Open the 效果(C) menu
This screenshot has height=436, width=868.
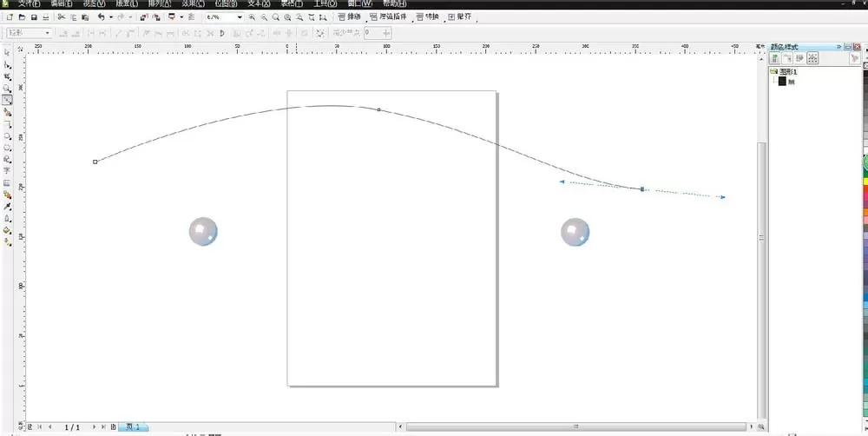[193, 3]
